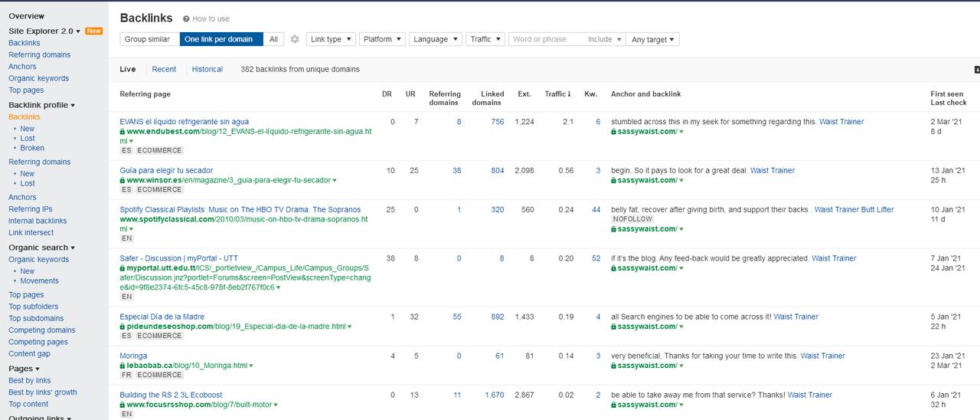The height and width of the screenshot is (420, 980).
Task: Click the gear settings icon beside All
Action: (x=295, y=39)
